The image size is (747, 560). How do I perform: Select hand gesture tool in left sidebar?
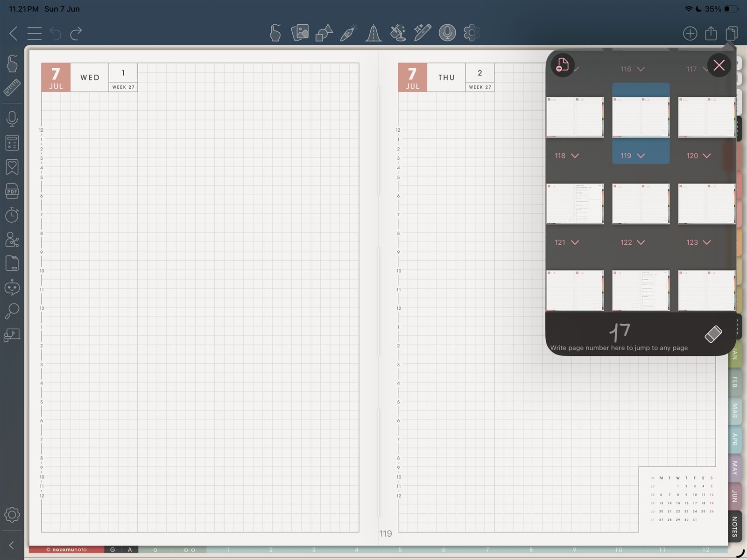tap(12, 64)
